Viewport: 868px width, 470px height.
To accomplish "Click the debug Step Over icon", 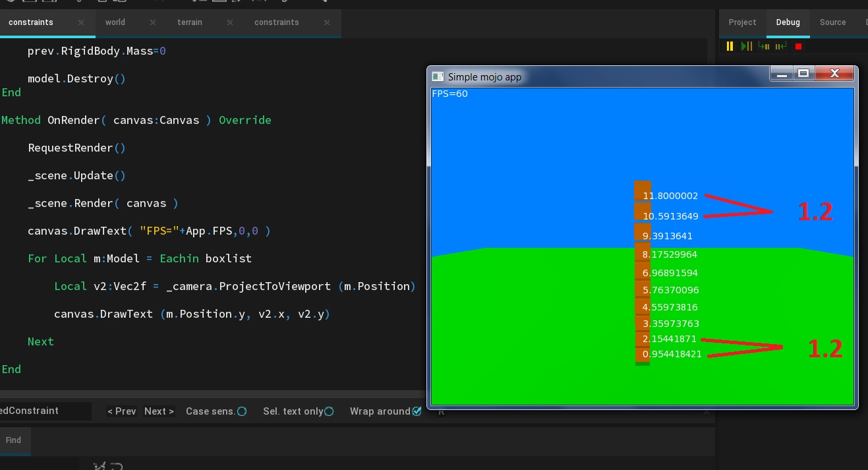I will point(747,46).
